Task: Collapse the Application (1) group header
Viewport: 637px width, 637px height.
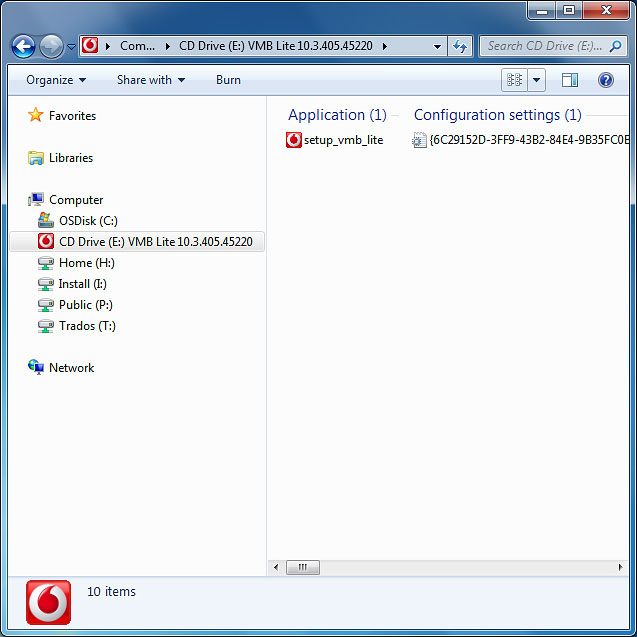Action: click(x=337, y=115)
